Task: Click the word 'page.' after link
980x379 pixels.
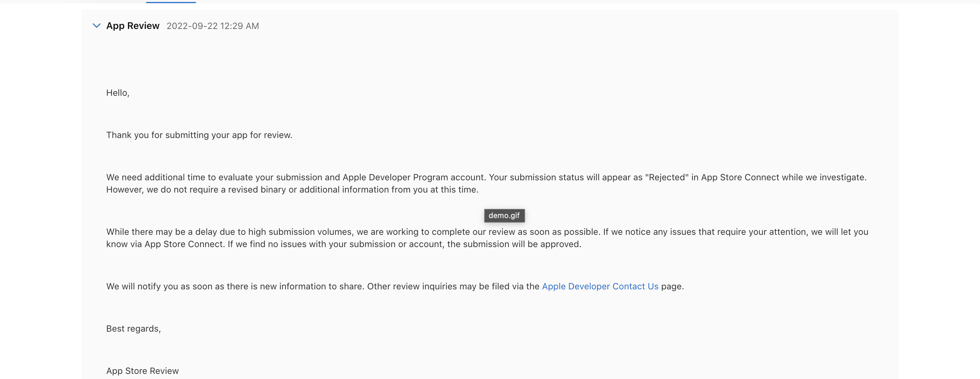Action: pos(672,286)
